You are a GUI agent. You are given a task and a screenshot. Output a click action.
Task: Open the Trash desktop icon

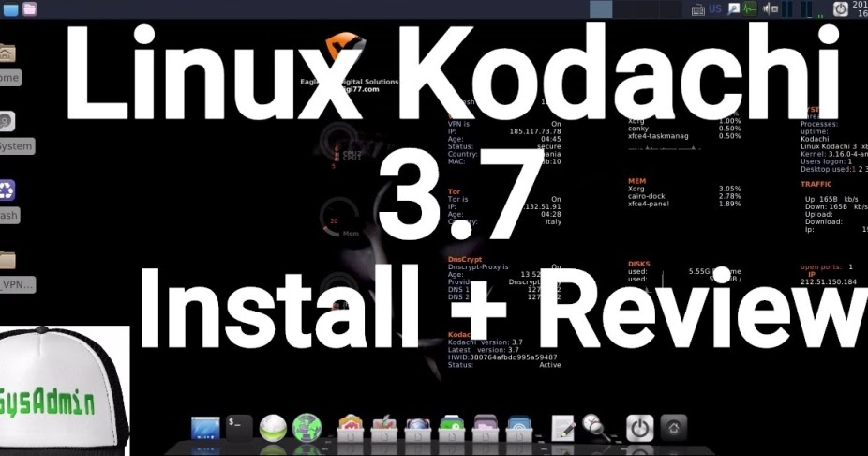pos(8,203)
